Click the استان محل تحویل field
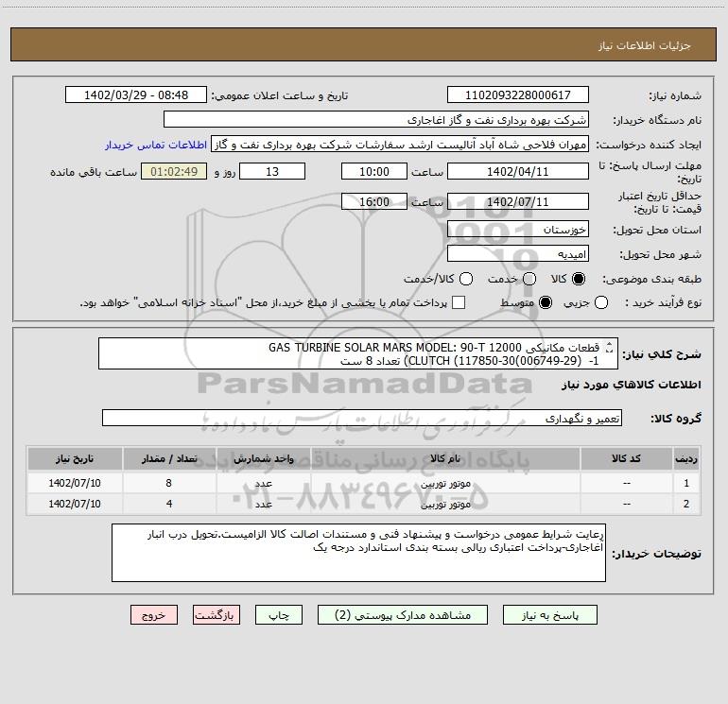Screen dimensions: 728x704 (518, 230)
